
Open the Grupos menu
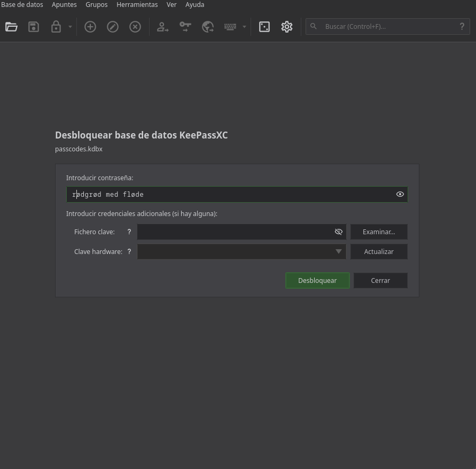coord(97,4)
